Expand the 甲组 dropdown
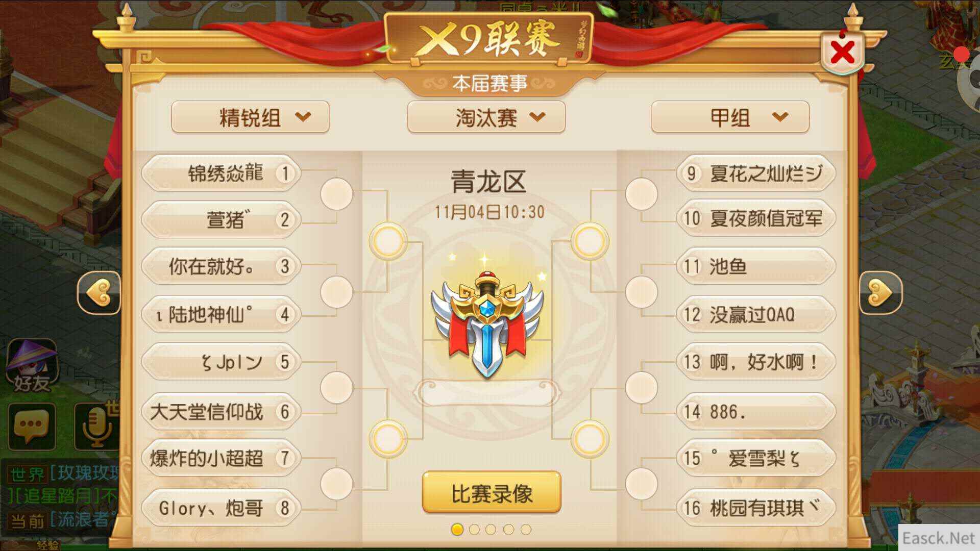Image resolution: width=980 pixels, height=551 pixels. [730, 117]
